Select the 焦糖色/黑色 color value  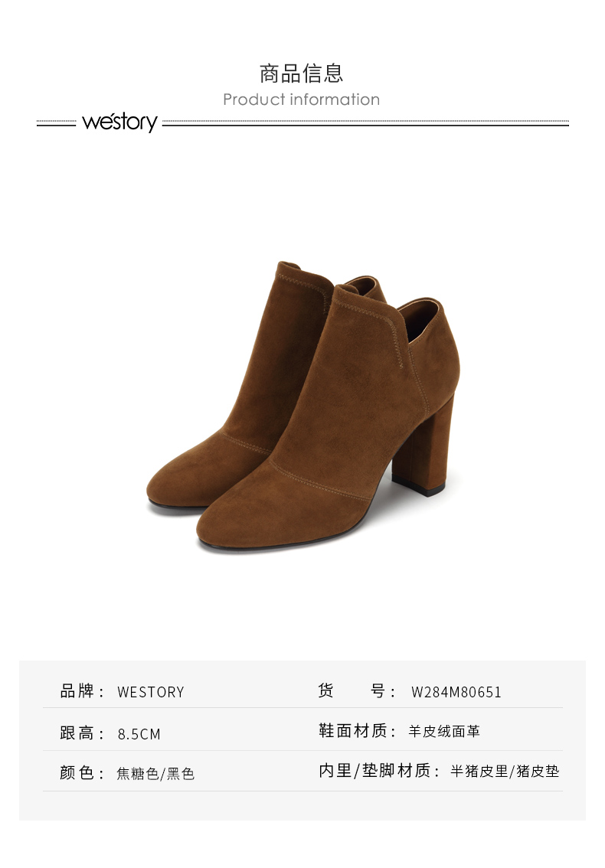click(x=155, y=773)
